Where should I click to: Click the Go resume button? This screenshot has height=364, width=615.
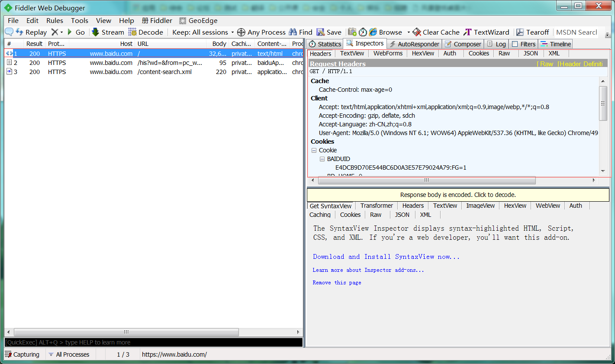click(x=76, y=32)
